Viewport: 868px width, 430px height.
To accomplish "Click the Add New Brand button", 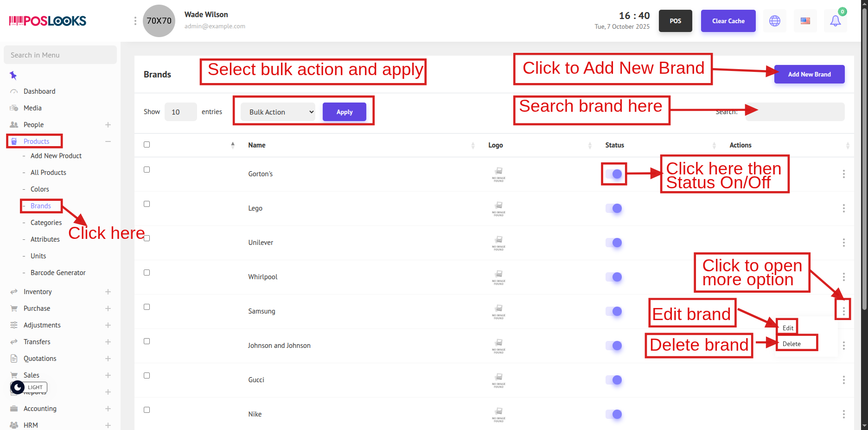I will click(x=809, y=74).
